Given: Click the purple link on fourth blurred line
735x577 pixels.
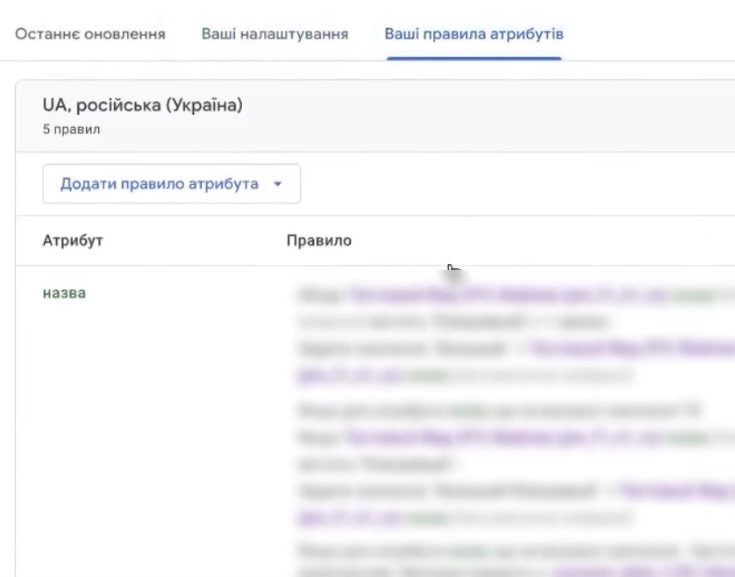Looking at the screenshot, I should pyautogui.click(x=350, y=375).
